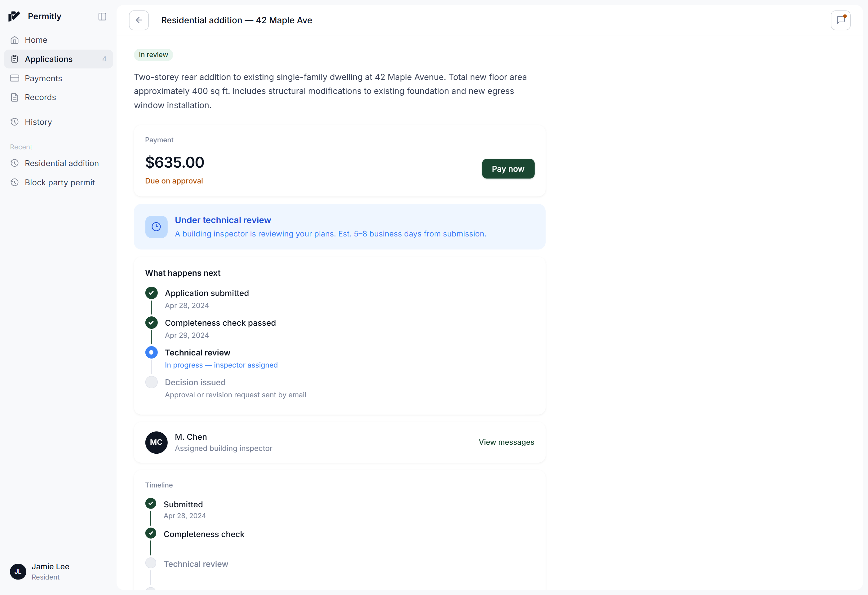The image size is (868, 595).
Task: Click the Decision issued step marker
Action: click(151, 382)
